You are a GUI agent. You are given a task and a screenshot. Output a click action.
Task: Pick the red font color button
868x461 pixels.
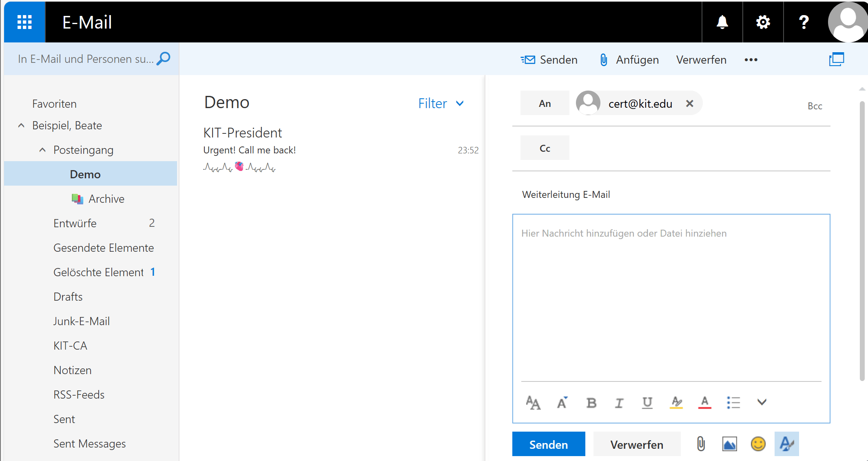[x=704, y=403]
